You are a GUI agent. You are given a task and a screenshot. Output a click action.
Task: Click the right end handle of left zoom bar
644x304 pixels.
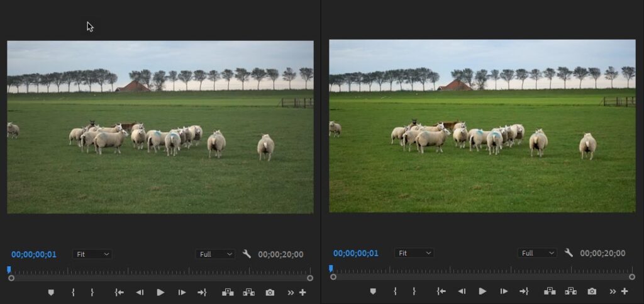click(x=310, y=278)
